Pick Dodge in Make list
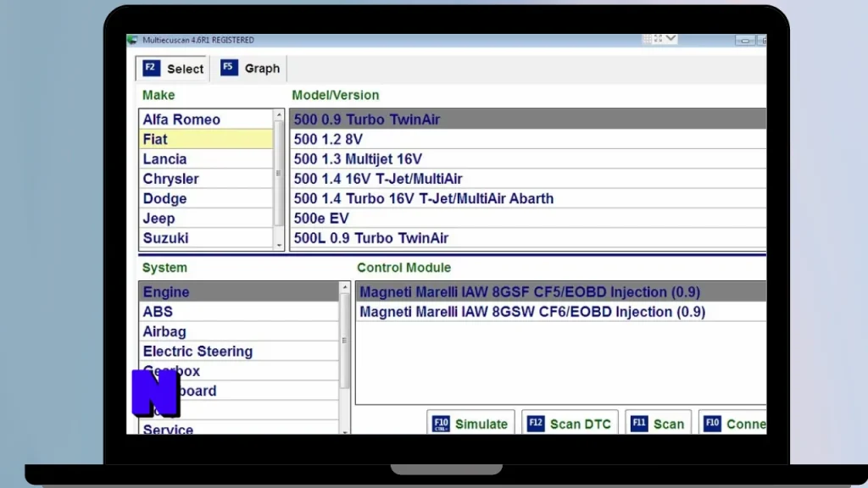The width and height of the screenshot is (868, 488). point(206,198)
